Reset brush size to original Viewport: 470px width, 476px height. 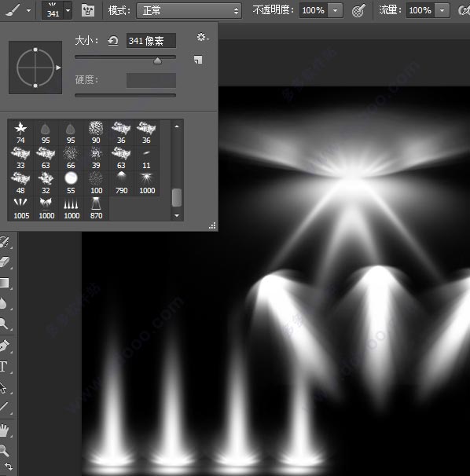tap(113, 41)
